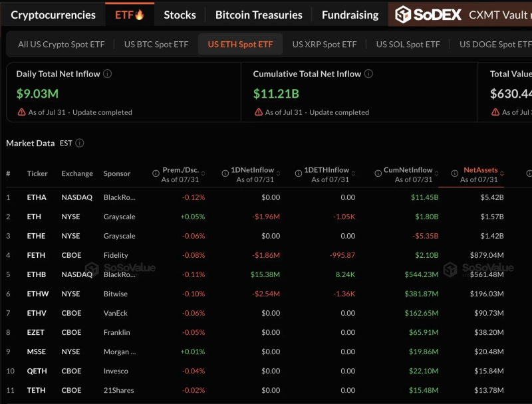Open QETH ticker
Viewport: 532px width, 404px height.
37,371
